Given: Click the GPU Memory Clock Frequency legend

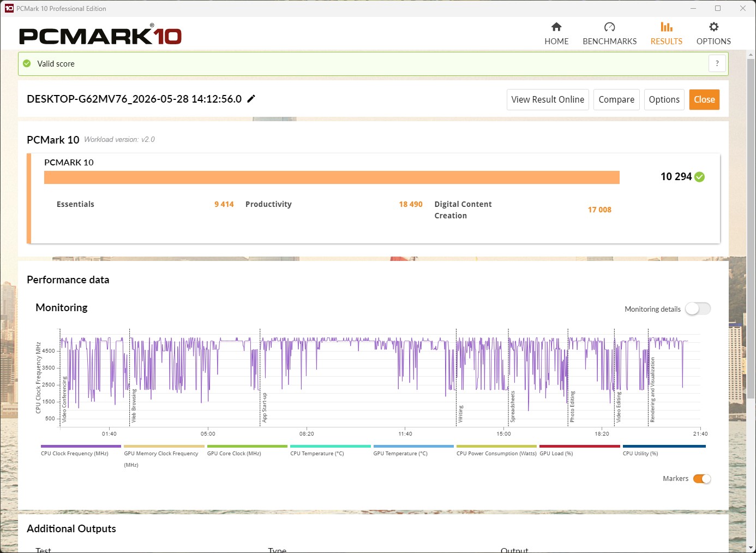Looking at the screenshot, I should [x=164, y=456].
